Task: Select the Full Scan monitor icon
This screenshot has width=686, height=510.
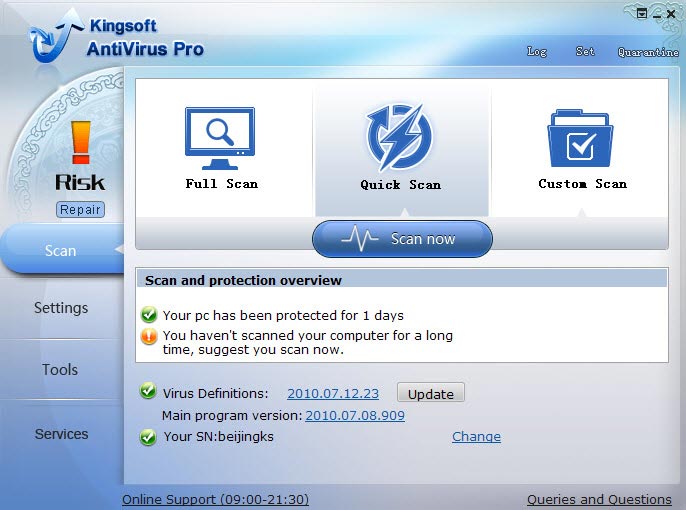Action: coord(220,138)
